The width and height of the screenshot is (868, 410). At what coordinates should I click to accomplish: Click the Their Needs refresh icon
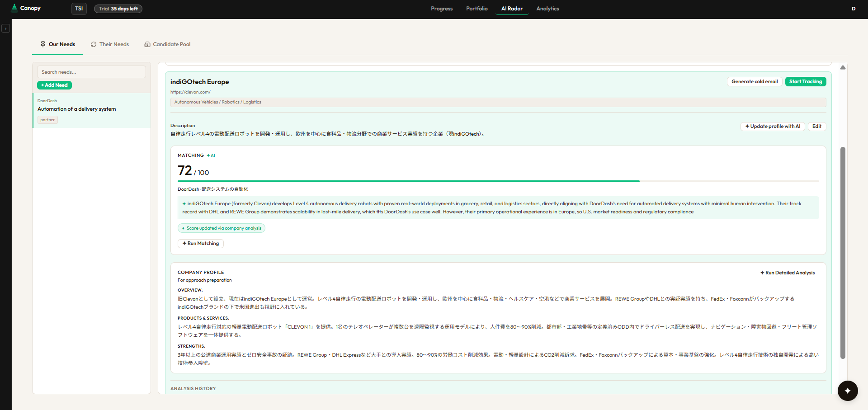pyautogui.click(x=94, y=44)
